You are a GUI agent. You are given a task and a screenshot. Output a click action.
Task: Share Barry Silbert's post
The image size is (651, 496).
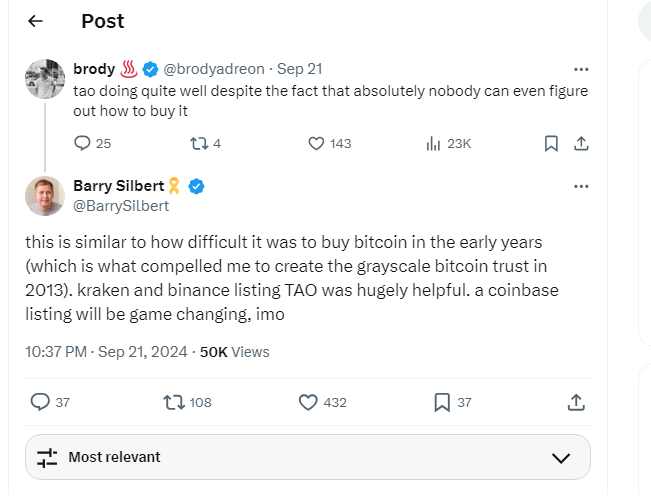[576, 402]
